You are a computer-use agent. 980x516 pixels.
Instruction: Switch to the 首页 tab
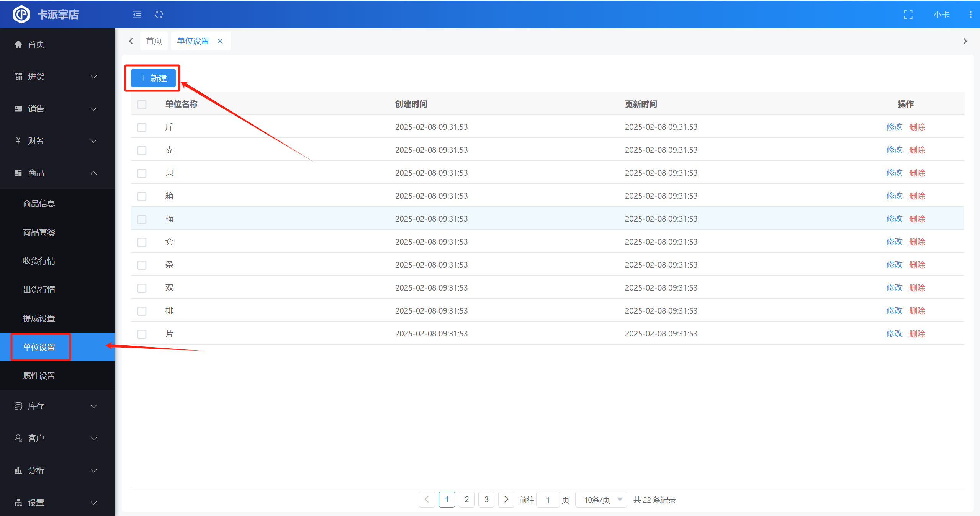(x=154, y=41)
